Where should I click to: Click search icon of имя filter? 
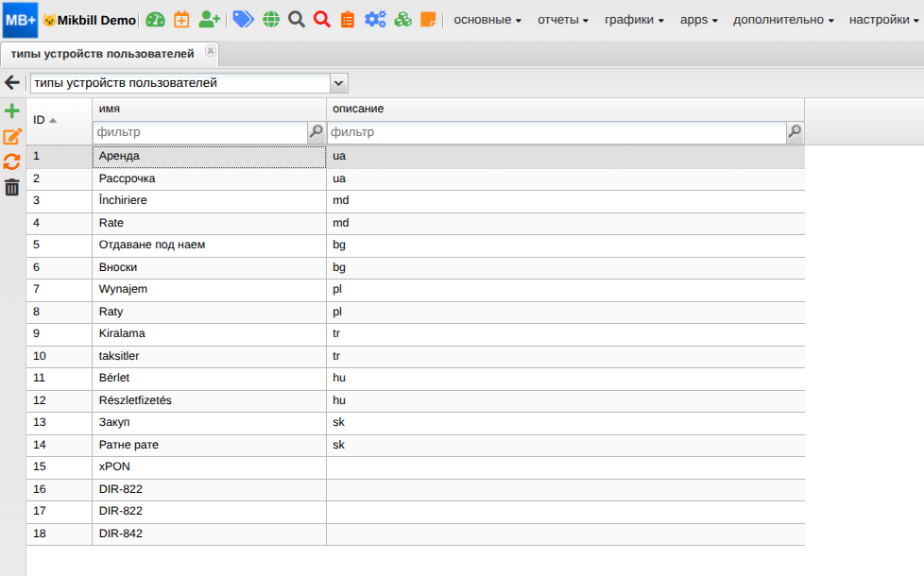317,132
